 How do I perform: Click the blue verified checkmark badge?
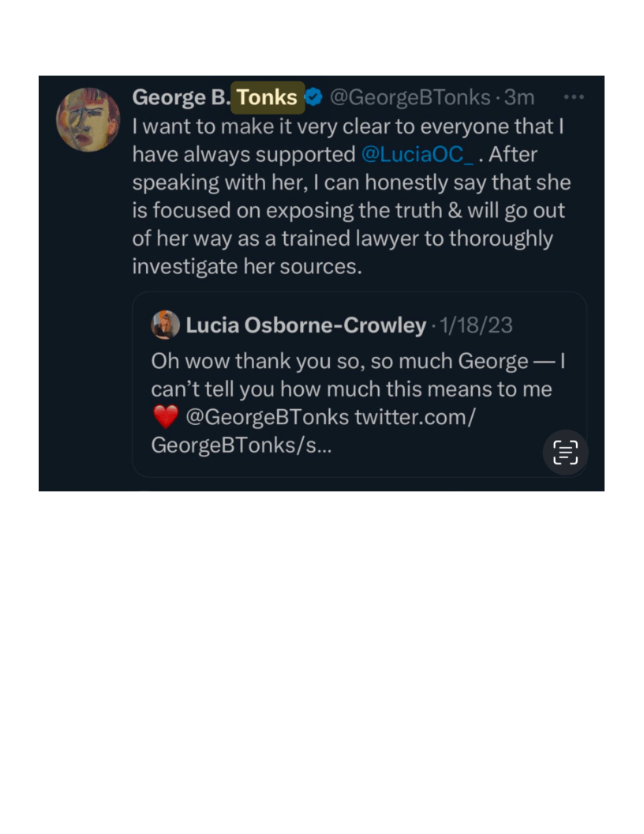click(313, 97)
